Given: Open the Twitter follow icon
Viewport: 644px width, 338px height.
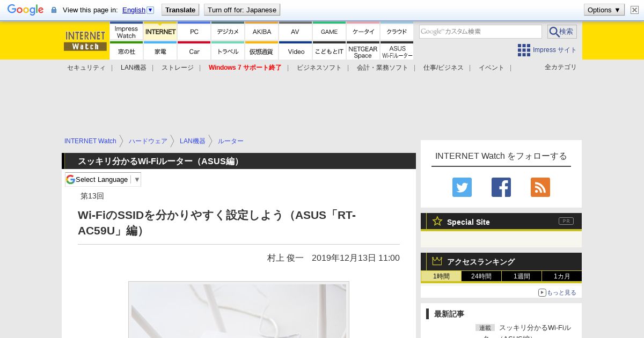Looking at the screenshot, I should pyautogui.click(x=462, y=187).
